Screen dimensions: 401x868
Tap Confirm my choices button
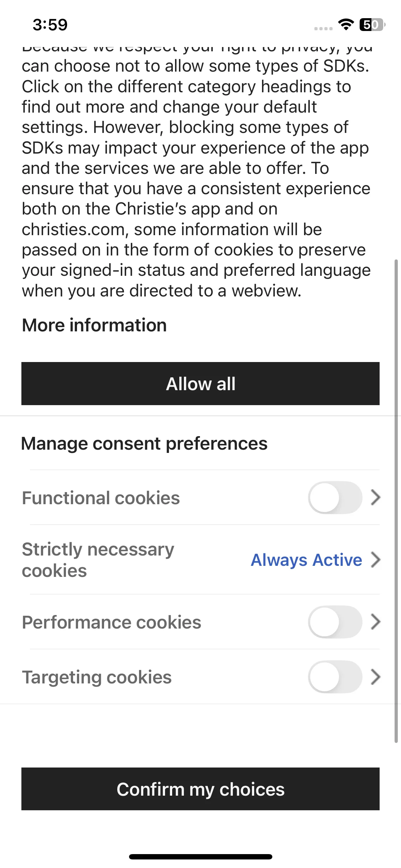coord(200,789)
